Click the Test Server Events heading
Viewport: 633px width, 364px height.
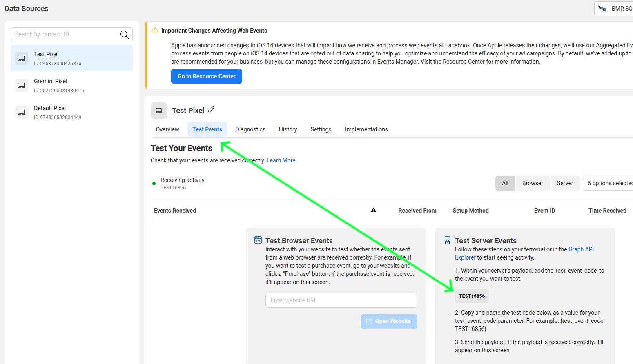click(x=486, y=241)
